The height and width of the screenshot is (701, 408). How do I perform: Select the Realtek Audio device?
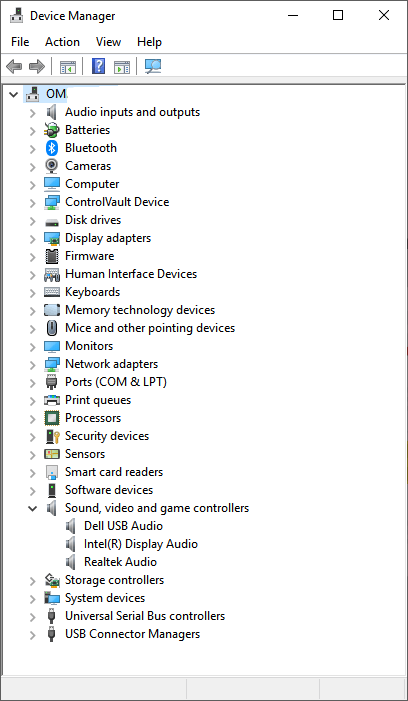[120, 562]
